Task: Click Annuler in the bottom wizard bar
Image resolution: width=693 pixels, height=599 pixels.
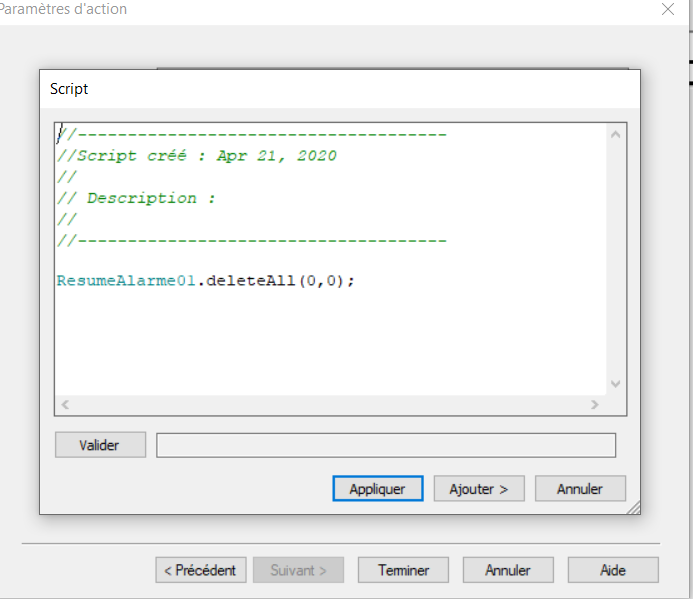Action: click(508, 570)
